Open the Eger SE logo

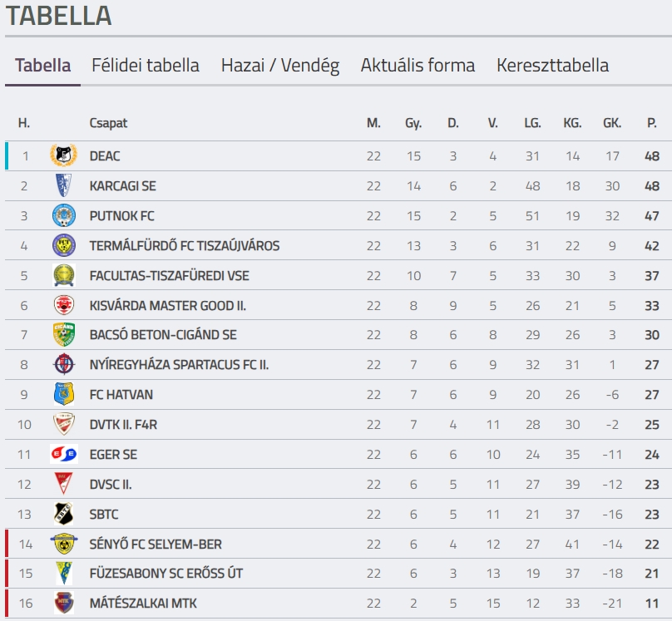(63, 454)
